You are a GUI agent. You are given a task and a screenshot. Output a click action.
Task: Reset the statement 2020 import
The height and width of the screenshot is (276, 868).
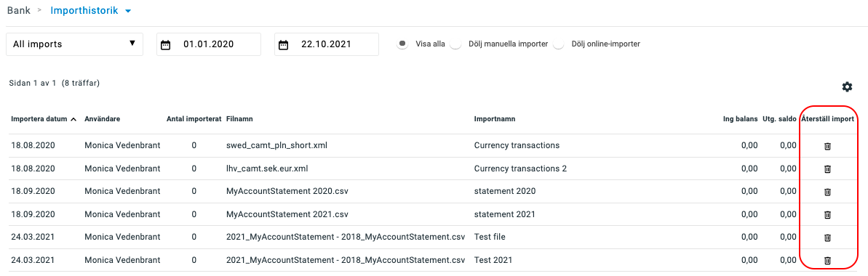(x=827, y=191)
